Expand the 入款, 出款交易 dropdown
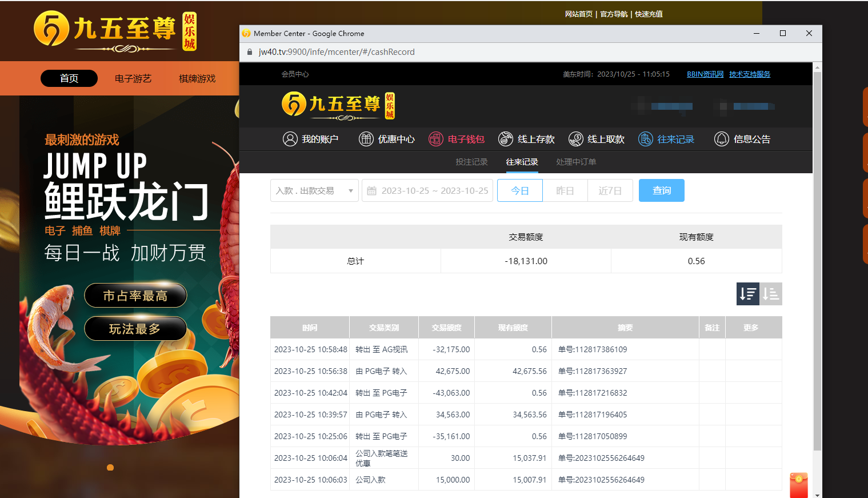This screenshot has width=868, height=498. 314,190
